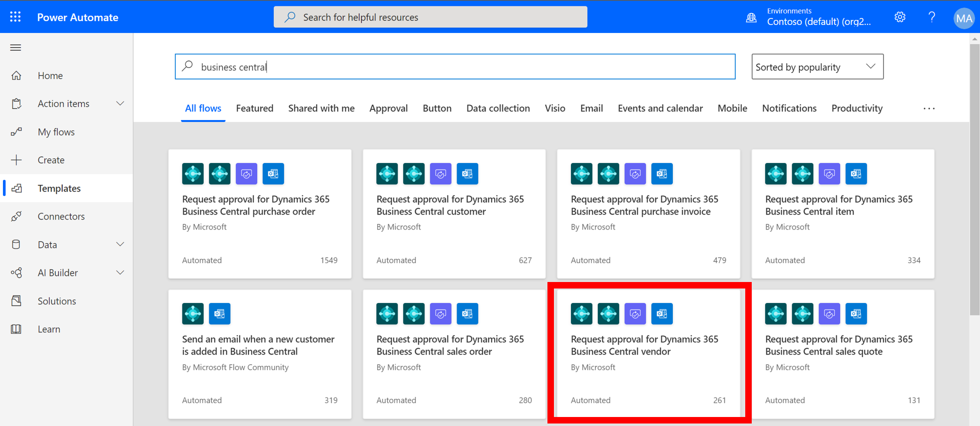Go to Connectors in sidebar
The height and width of the screenshot is (426, 980).
(x=66, y=216)
